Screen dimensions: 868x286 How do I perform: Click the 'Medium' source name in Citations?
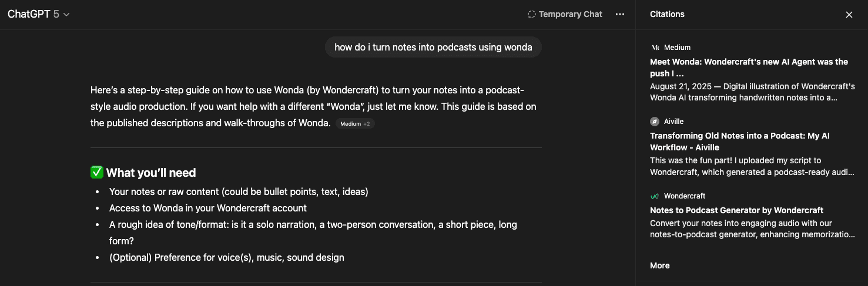coord(677,48)
